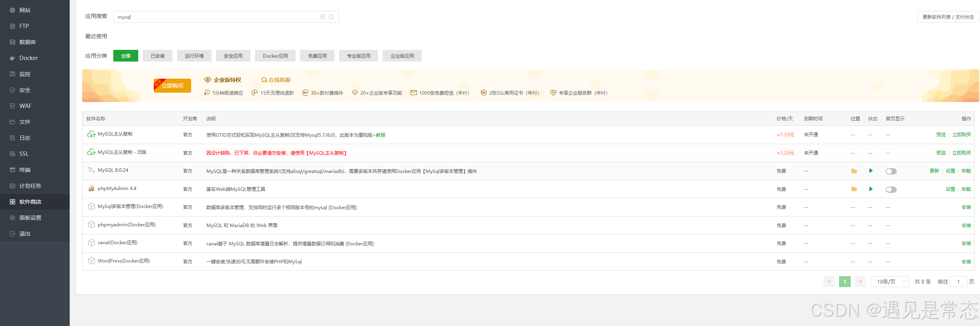Click the WordPress(Docker应用) cube icon
This screenshot has height=326, width=980.
click(x=91, y=261)
